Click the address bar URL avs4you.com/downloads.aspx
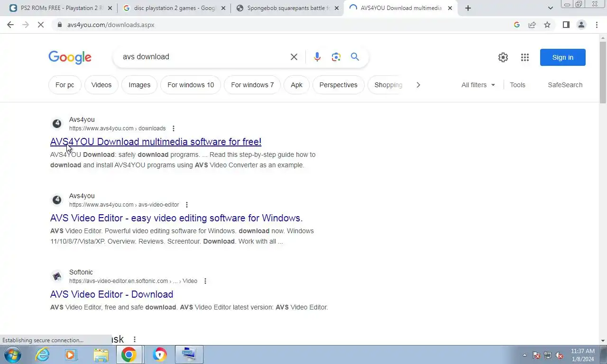Screen dimensions: 607x364 pos(110,25)
